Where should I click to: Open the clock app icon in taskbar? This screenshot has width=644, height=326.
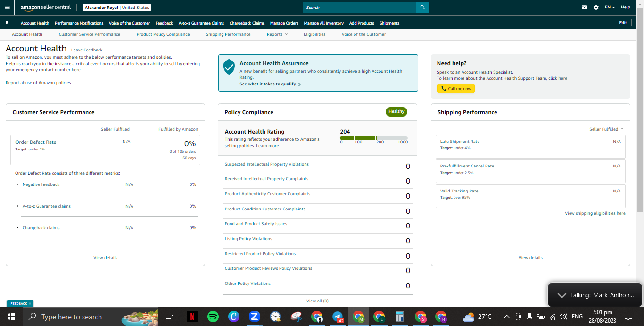click(x=275, y=317)
